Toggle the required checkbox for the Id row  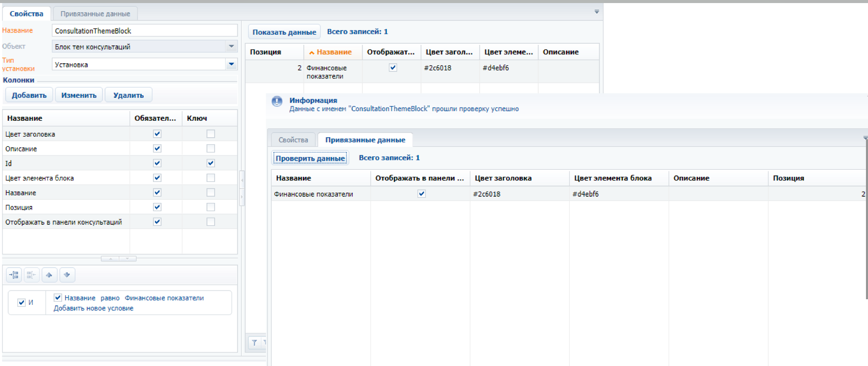pos(157,163)
